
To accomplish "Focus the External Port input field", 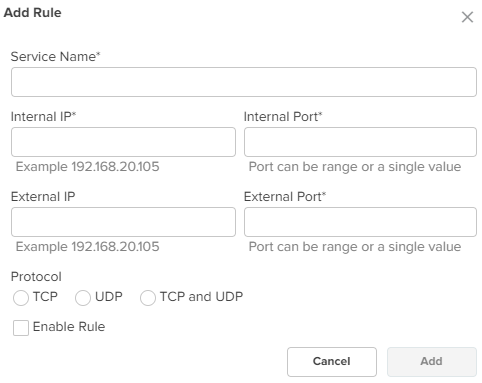I will (x=360, y=222).
